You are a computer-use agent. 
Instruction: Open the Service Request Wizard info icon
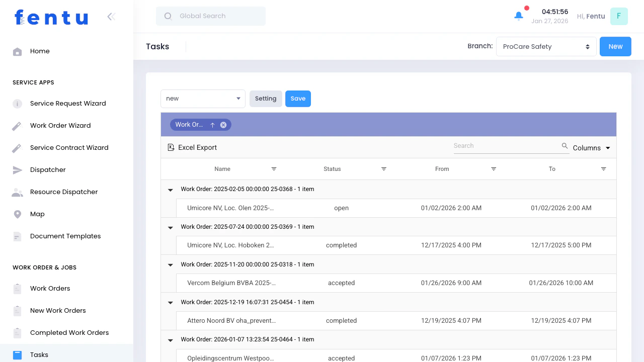(17, 103)
